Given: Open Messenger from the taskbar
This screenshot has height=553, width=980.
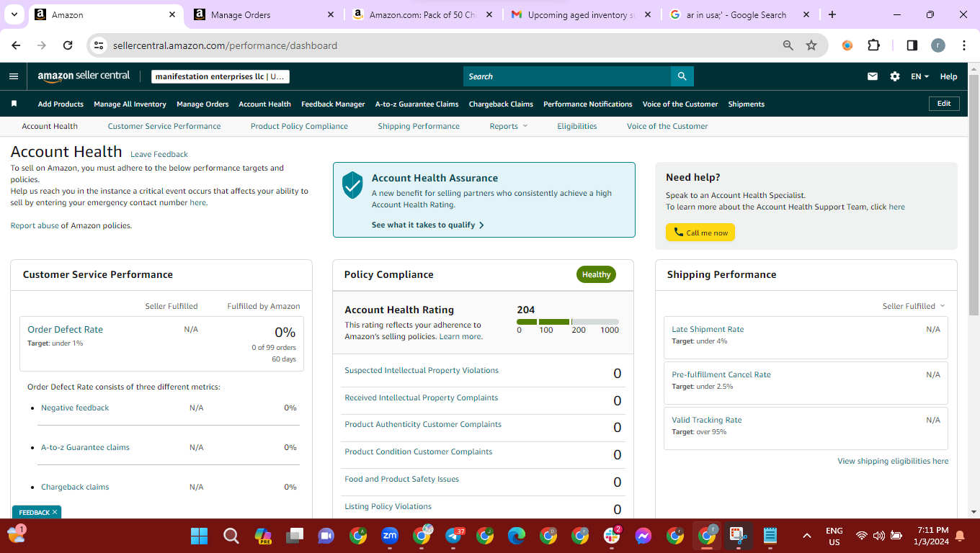Looking at the screenshot, I should coord(643,536).
